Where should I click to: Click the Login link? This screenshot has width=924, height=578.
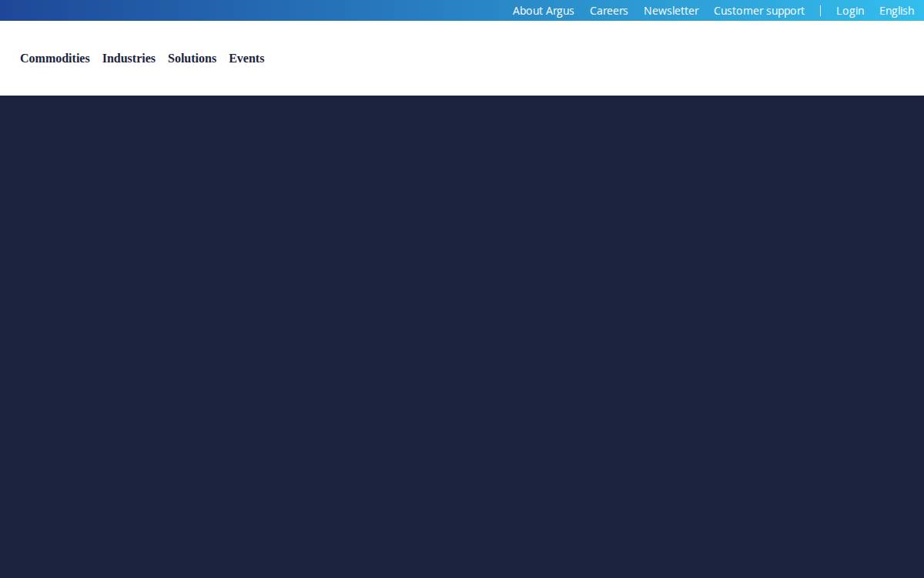pyautogui.click(x=850, y=11)
